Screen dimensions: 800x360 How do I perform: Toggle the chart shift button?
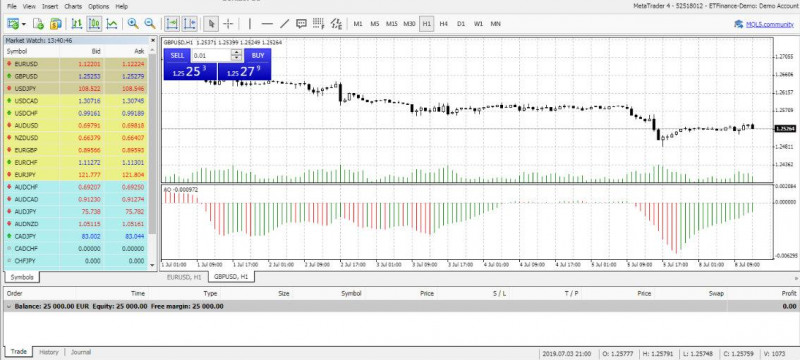click(x=189, y=23)
